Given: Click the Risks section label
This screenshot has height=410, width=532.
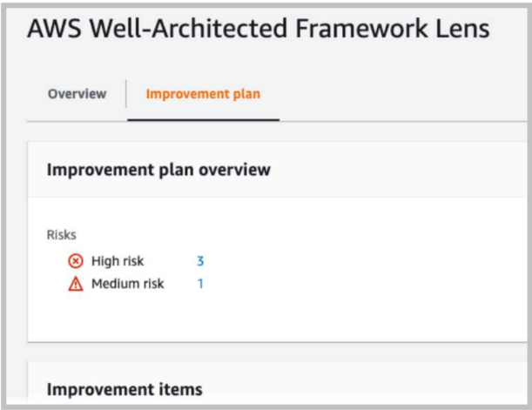Looking at the screenshot, I should click(x=62, y=235).
